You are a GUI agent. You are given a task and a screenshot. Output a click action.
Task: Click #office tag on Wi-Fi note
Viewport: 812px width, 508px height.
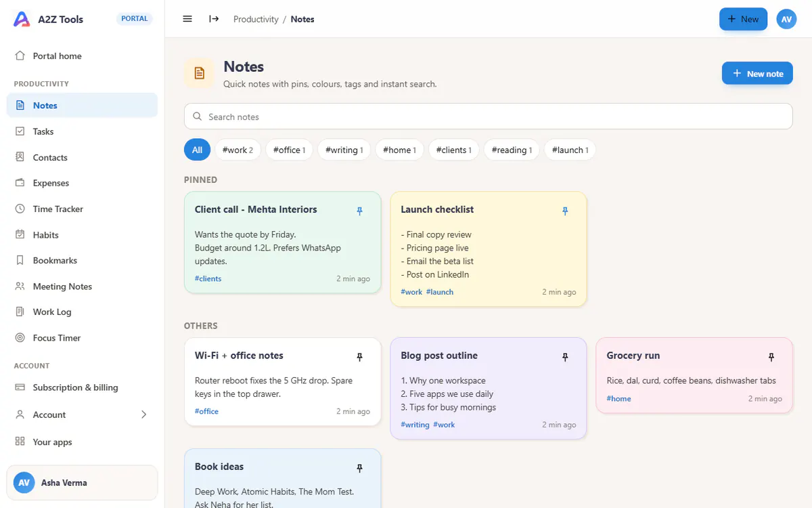[x=206, y=411]
